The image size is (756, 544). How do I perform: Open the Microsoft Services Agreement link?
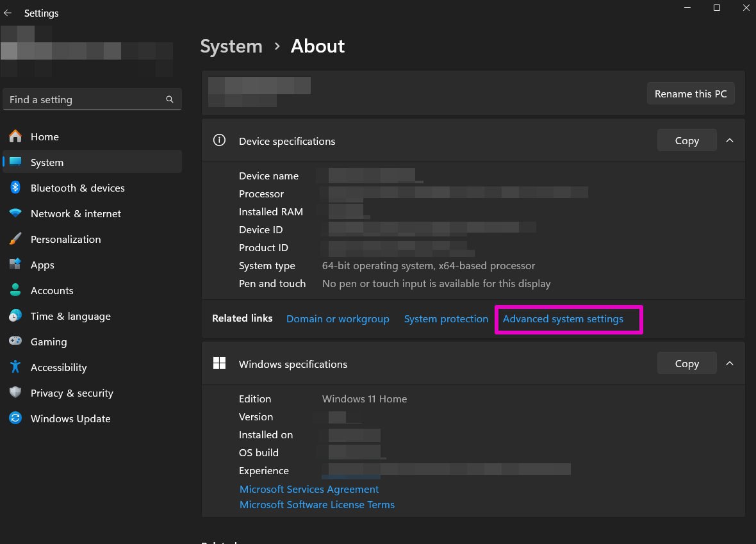click(x=309, y=489)
